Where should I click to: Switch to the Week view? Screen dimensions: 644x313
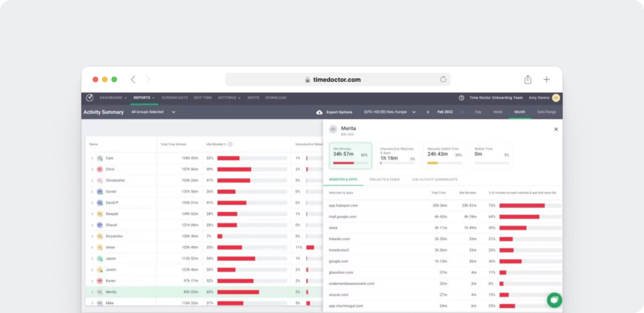(498, 112)
